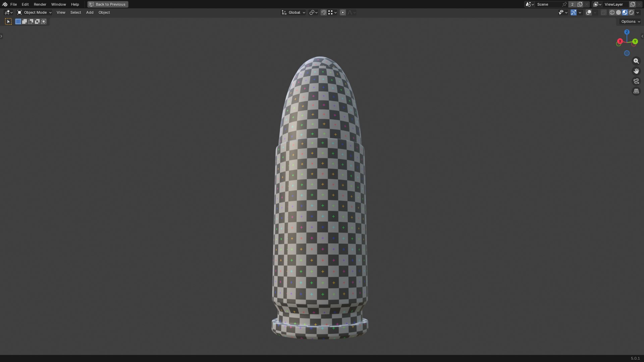Screen dimensions: 644x362
Task: Open the viewport Object menu
Action: point(104,12)
